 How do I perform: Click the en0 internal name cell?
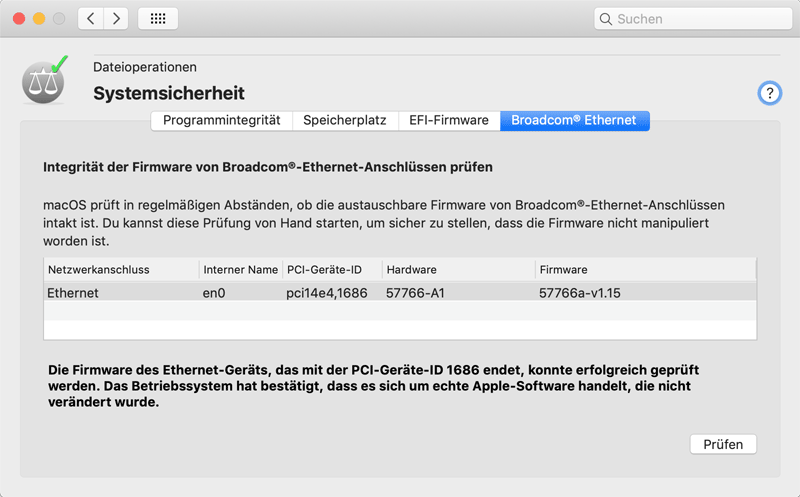point(214,293)
